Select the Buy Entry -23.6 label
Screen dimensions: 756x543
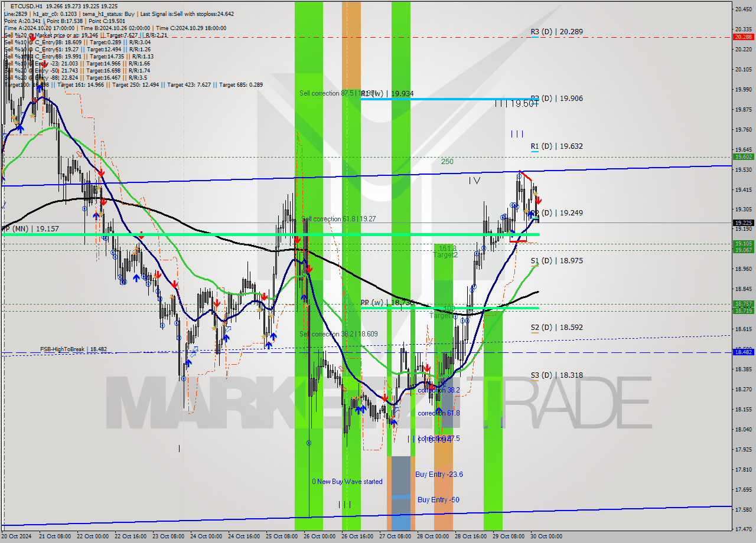pyautogui.click(x=439, y=475)
